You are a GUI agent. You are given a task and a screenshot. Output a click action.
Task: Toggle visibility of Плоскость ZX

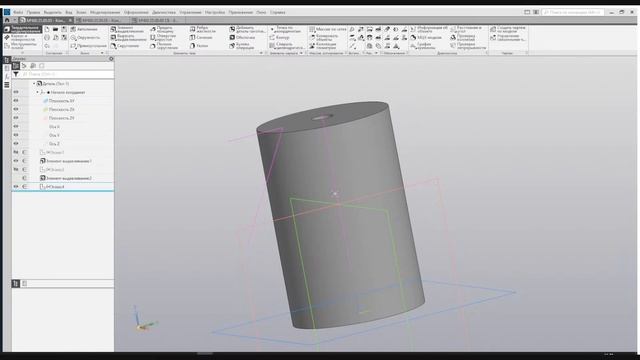pos(16,109)
